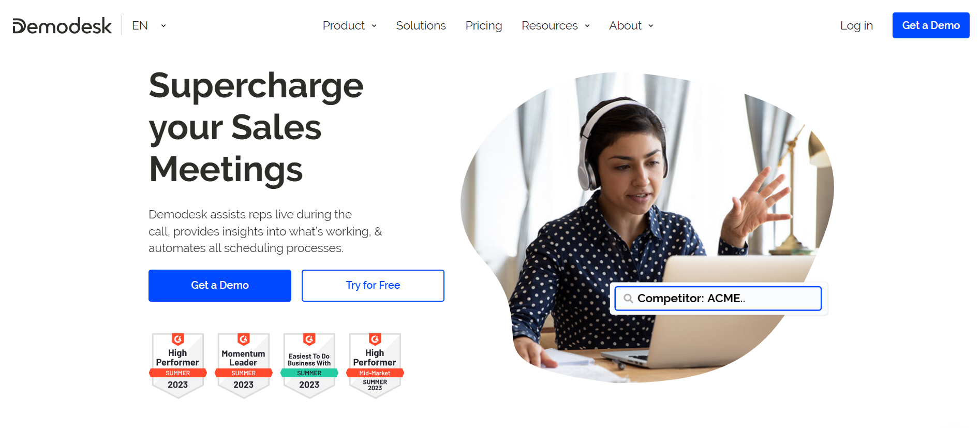980x428 pixels.
Task: Click the Demodesk logo
Action: (x=62, y=25)
